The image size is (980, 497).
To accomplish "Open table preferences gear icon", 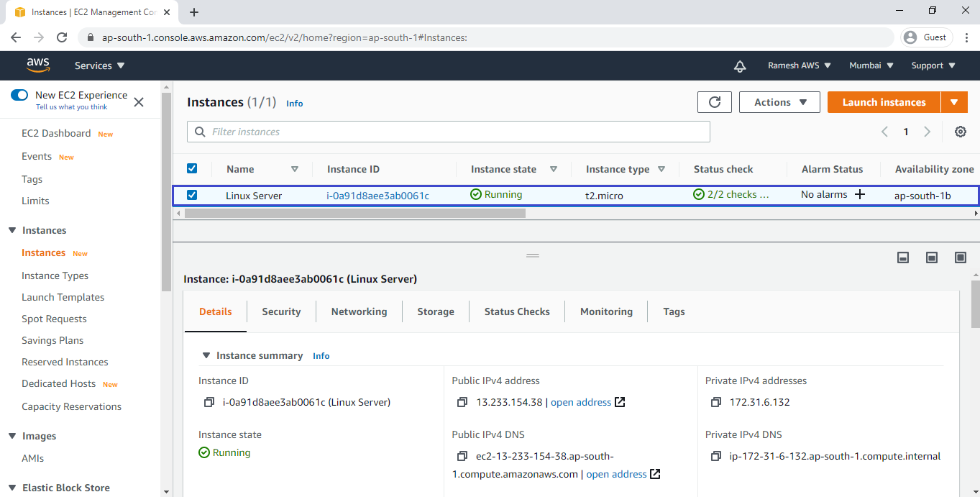I will 960,132.
